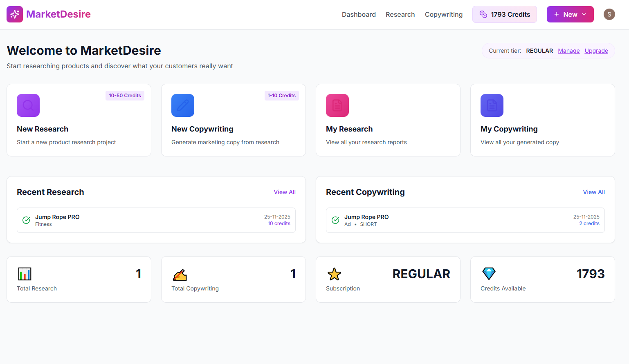Image resolution: width=629 pixels, height=364 pixels.
Task: Click the writing hand Total Copywriting icon
Action: pyautogui.click(x=180, y=275)
